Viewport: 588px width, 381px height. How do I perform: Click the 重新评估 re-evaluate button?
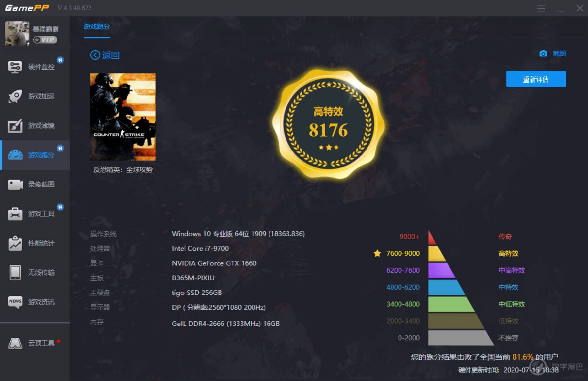[x=536, y=79]
